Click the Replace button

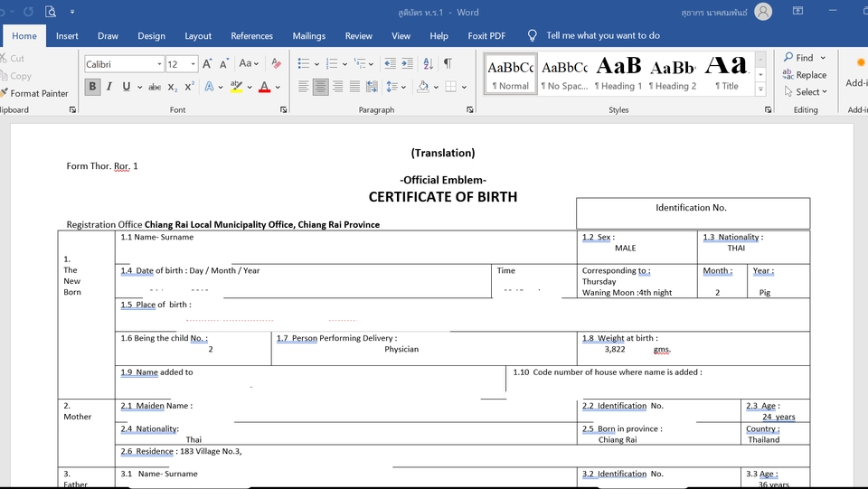[804, 75]
